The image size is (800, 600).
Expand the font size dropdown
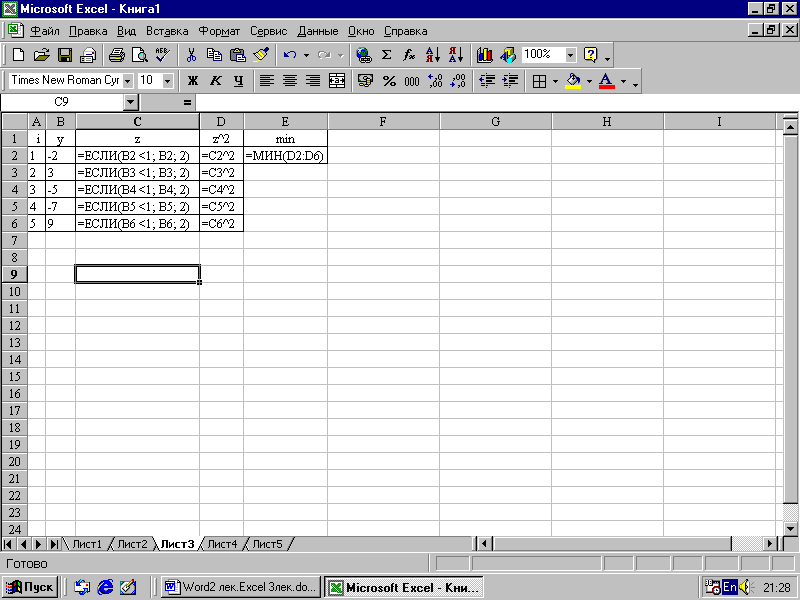click(167, 81)
